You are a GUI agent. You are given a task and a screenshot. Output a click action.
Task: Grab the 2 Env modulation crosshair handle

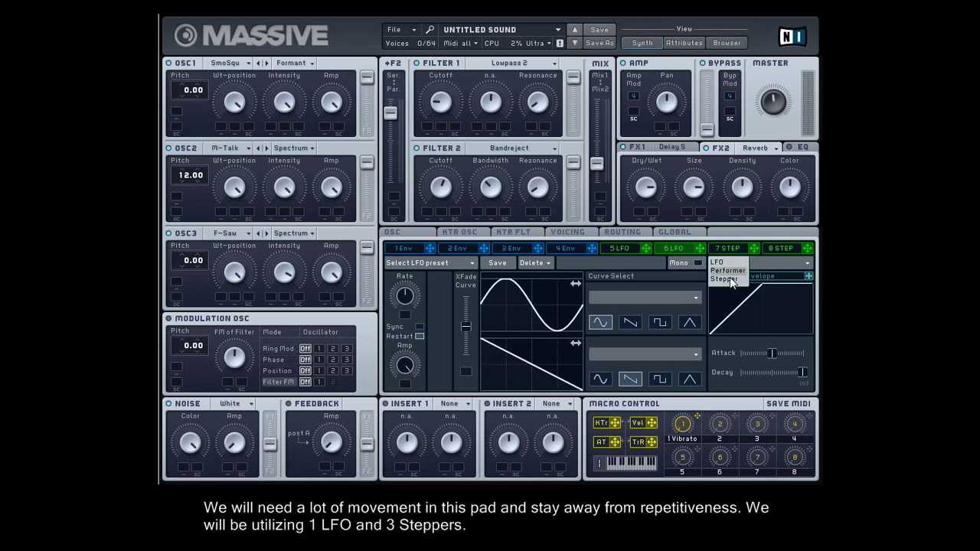click(x=484, y=248)
